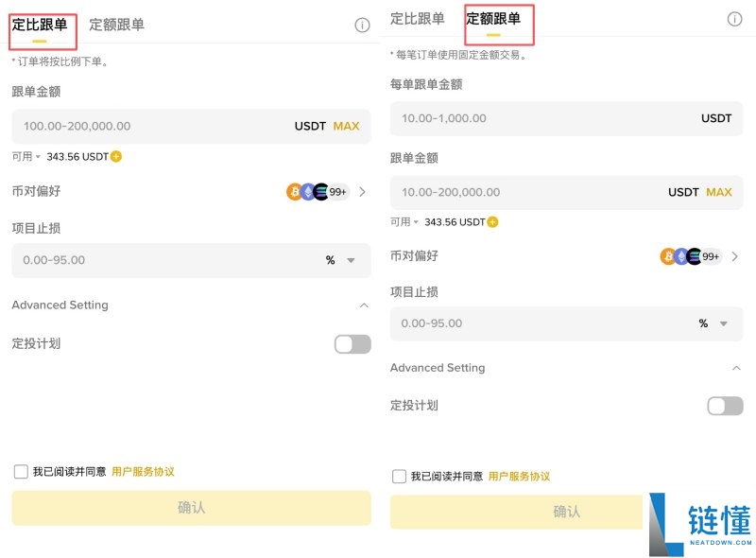The height and width of the screenshot is (558, 756).
Task: Click the Ethereum coin icon in 币对偏好 row
Action: click(306, 192)
